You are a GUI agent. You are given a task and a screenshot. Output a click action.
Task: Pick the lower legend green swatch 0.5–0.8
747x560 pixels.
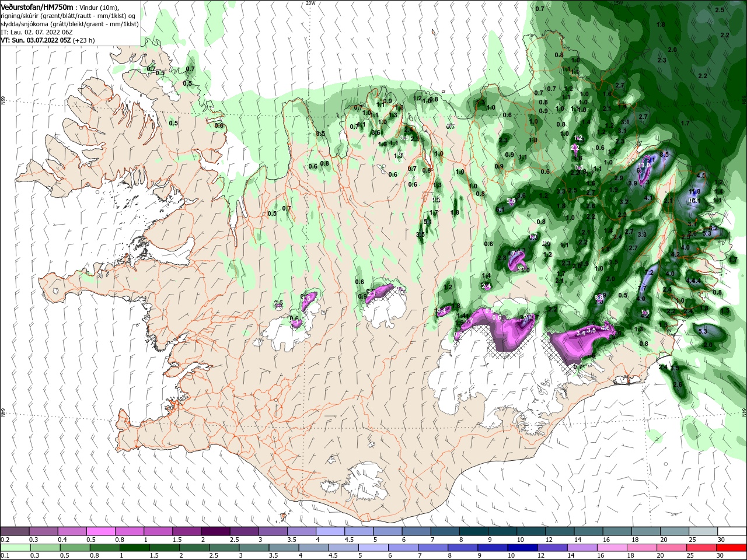click(75, 548)
